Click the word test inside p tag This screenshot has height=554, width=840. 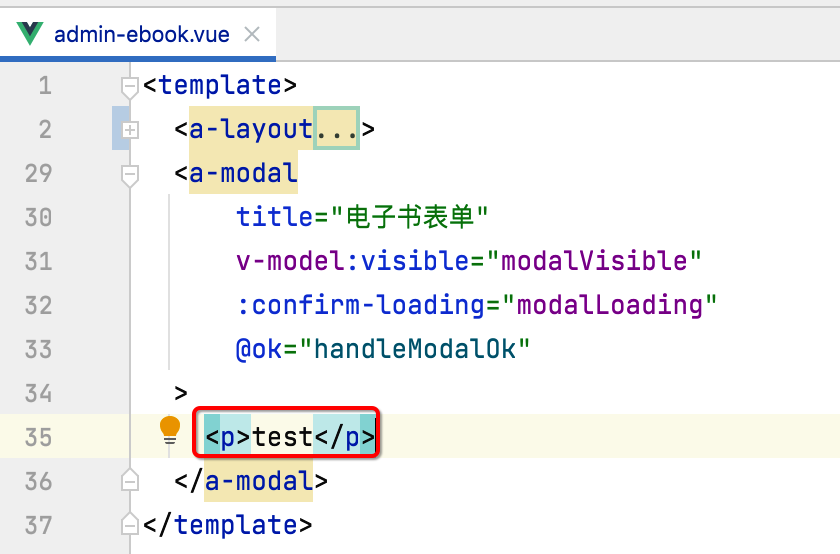click(282, 437)
